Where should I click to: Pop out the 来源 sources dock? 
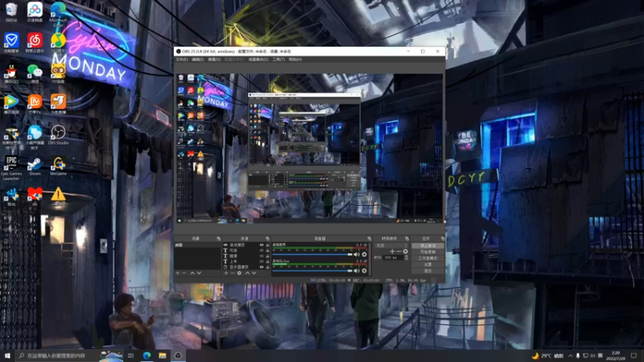pyautogui.click(x=267, y=238)
